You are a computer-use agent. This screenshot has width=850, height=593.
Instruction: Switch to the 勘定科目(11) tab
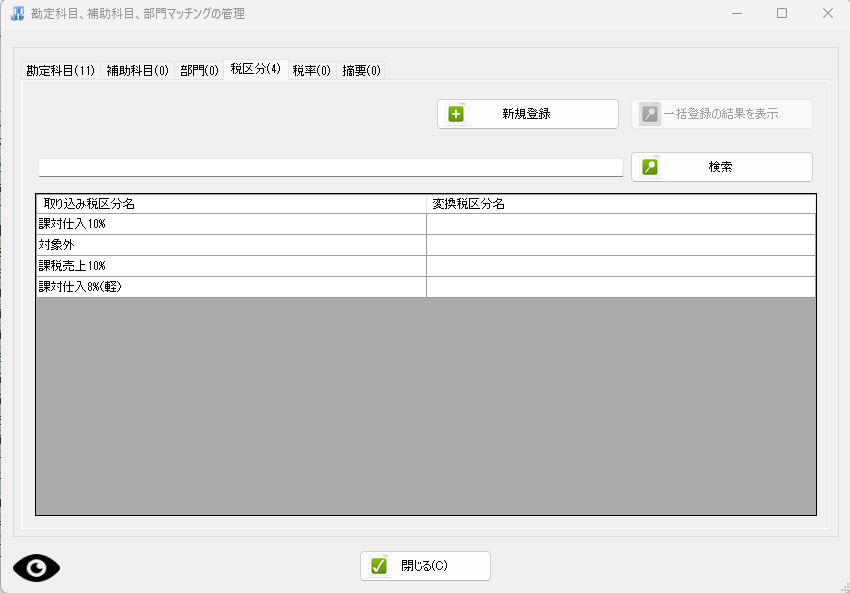[x=61, y=70]
